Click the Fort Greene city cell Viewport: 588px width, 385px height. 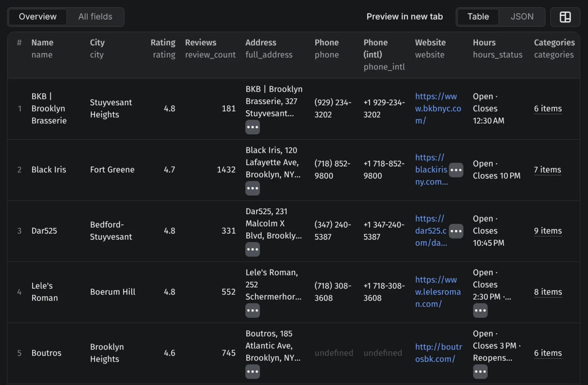pos(112,170)
